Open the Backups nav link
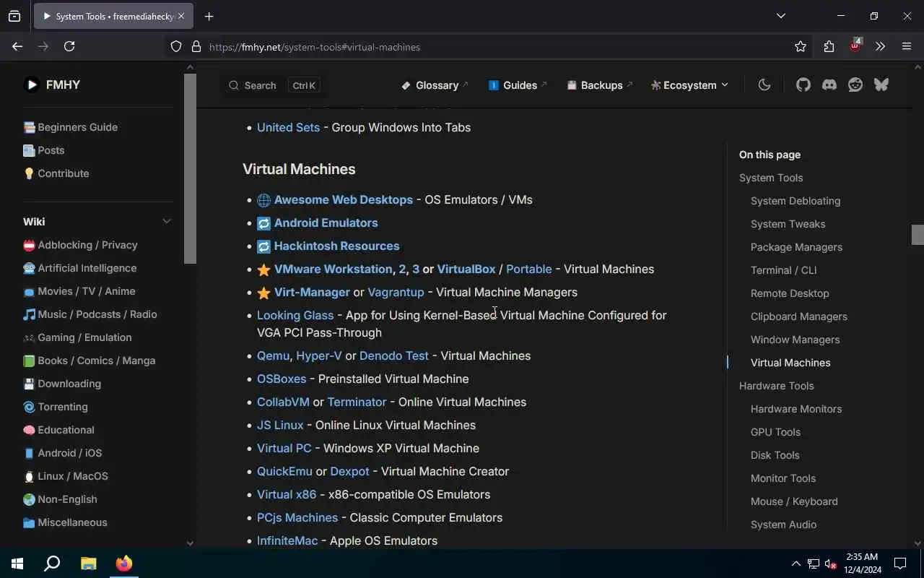The height and width of the screenshot is (578, 924). click(600, 85)
